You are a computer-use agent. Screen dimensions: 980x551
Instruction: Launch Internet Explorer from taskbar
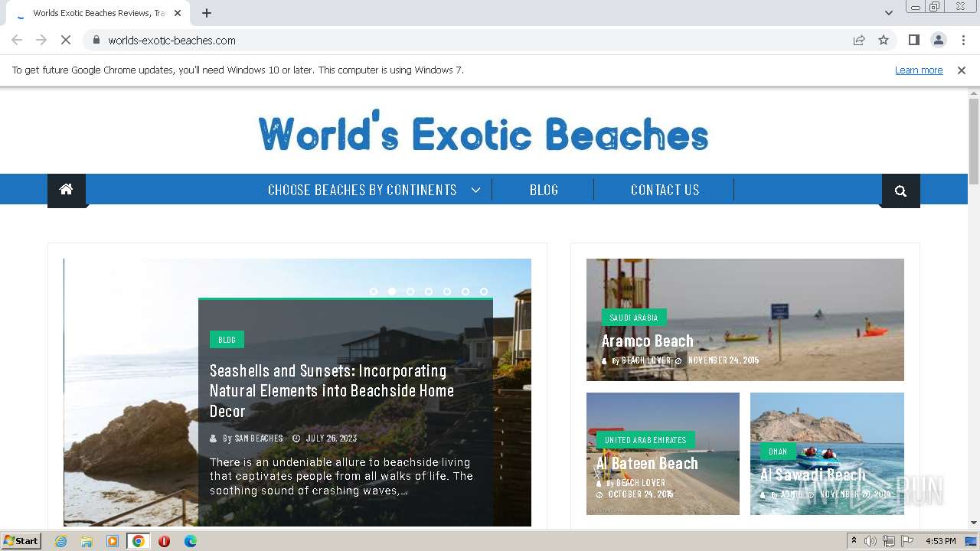coord(61,541)
